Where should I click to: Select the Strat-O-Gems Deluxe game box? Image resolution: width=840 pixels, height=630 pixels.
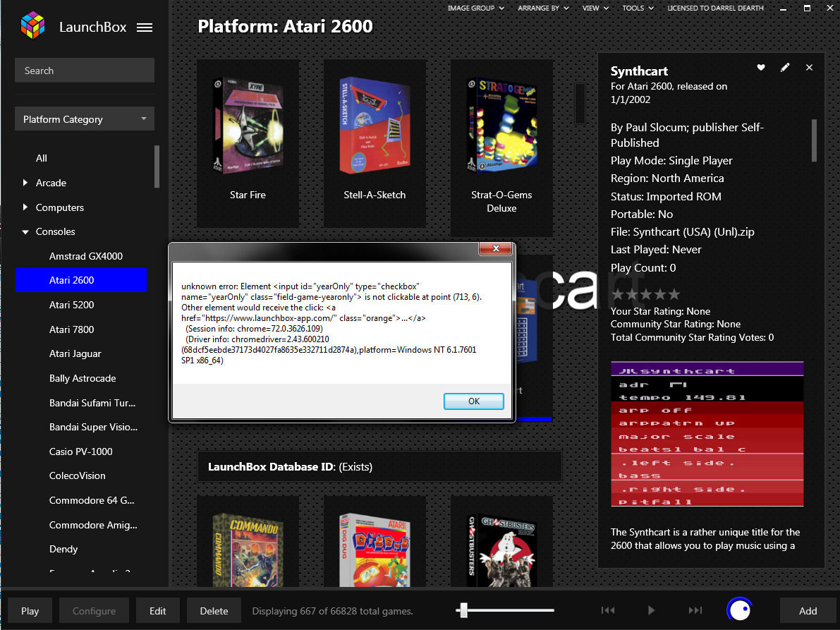501,148
